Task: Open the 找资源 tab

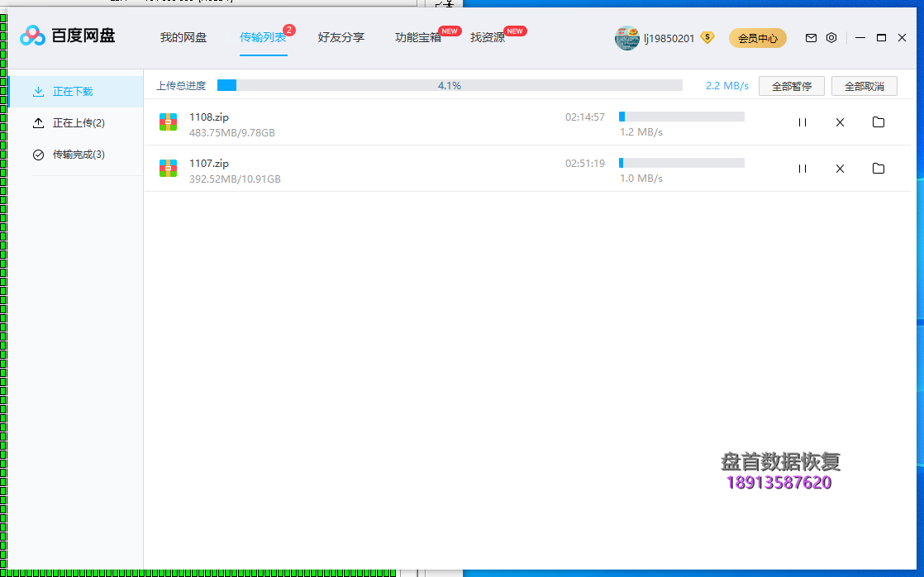Action: tap(488, 38)
